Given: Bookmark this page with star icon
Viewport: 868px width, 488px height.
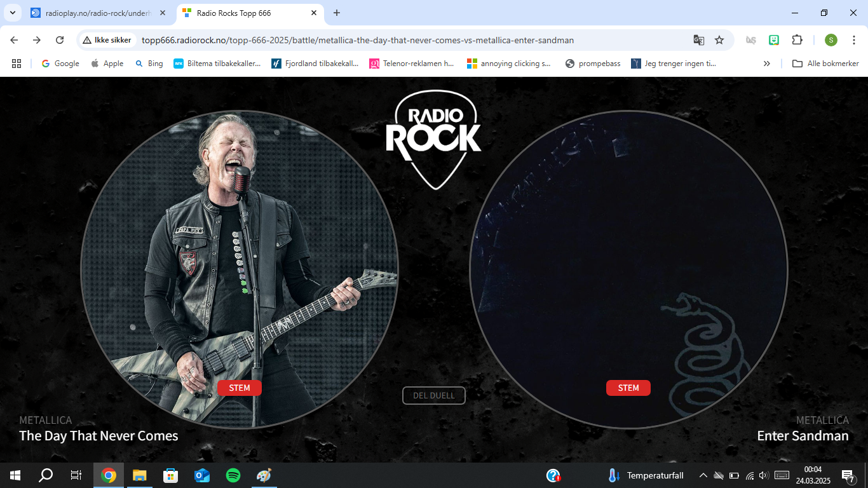Looking at the screenshot, I should point(719,40).
